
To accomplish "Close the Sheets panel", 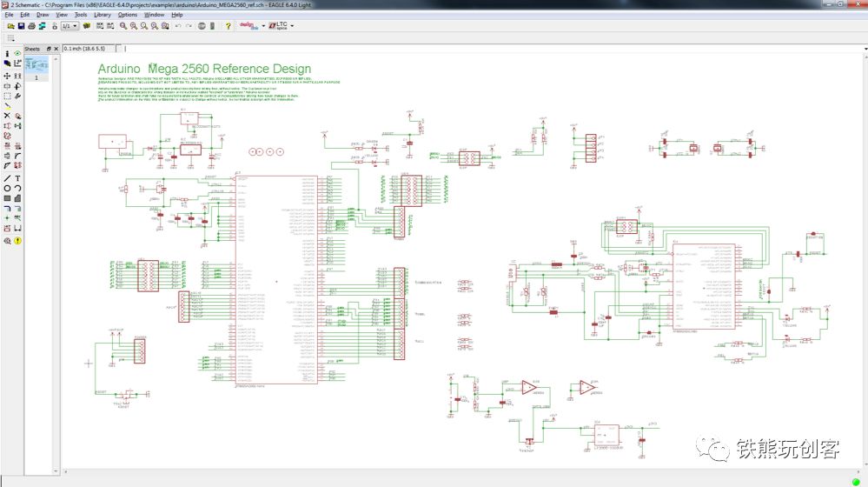I will click(x=56, y=49).
